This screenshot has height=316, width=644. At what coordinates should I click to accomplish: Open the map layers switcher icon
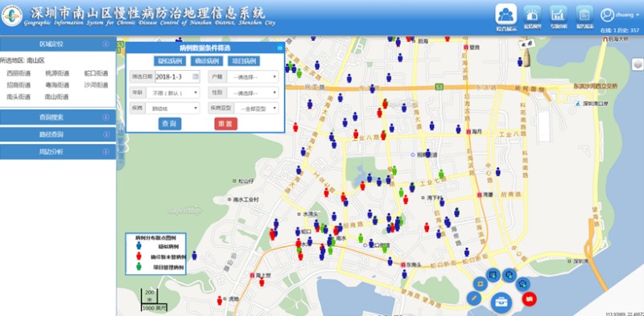click(638, 64)
